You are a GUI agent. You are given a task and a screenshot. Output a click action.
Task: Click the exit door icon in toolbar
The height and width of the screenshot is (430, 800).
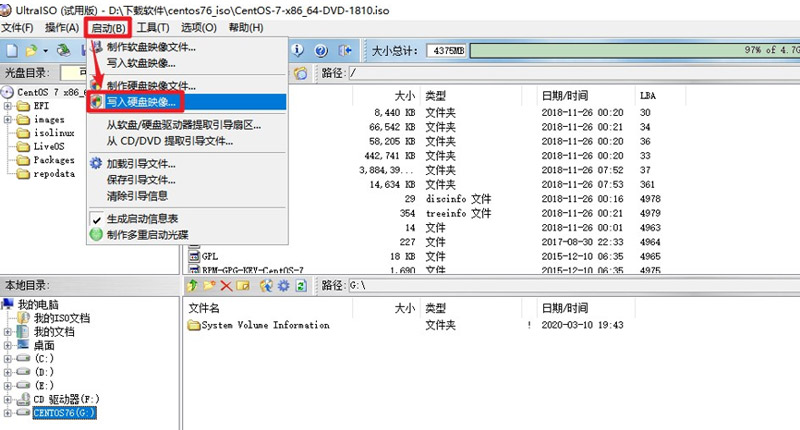pos(345,49)
